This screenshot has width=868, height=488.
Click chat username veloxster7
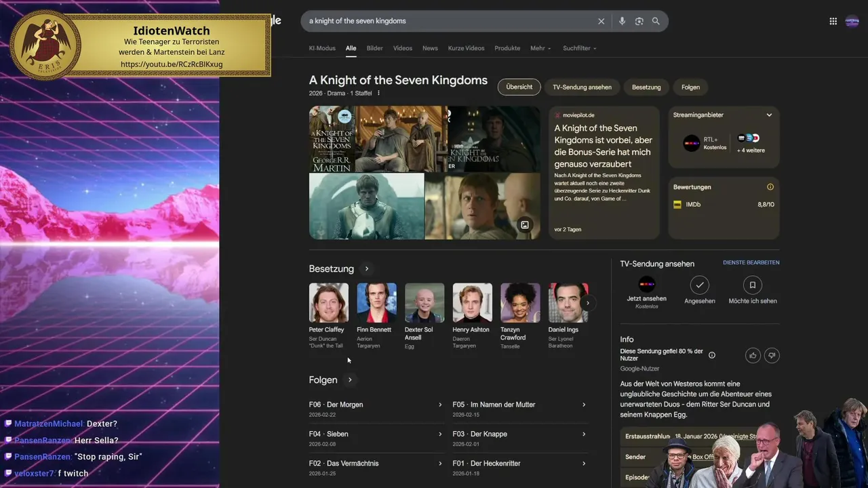(34, 473)
